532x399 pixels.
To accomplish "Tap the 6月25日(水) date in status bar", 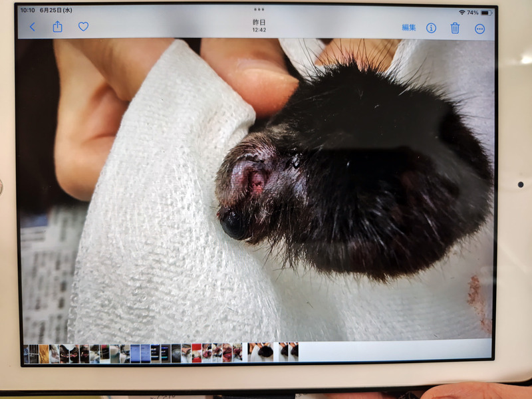I will pos(56,10).
